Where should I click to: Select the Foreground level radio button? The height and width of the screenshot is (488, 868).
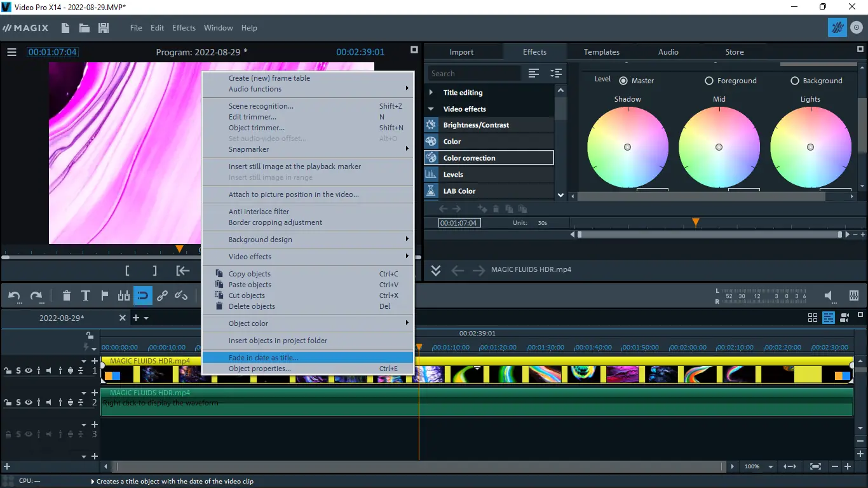point(709,81)
